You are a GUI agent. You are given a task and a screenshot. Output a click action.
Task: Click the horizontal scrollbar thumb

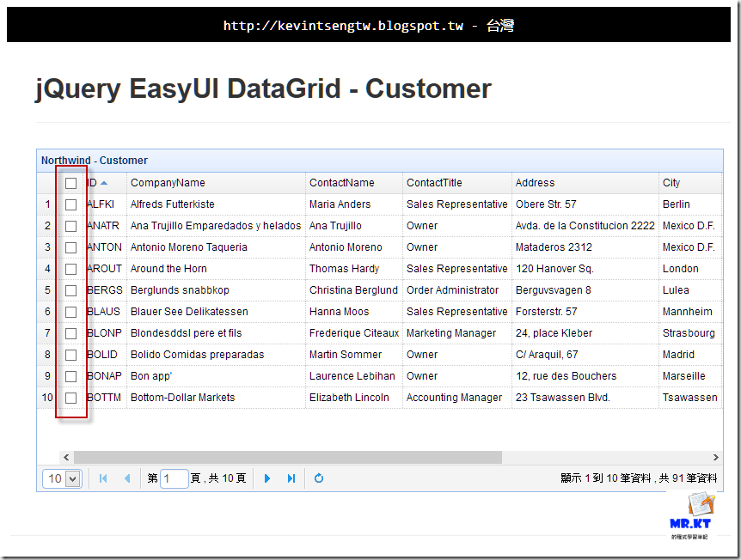[x=288, y=457]
